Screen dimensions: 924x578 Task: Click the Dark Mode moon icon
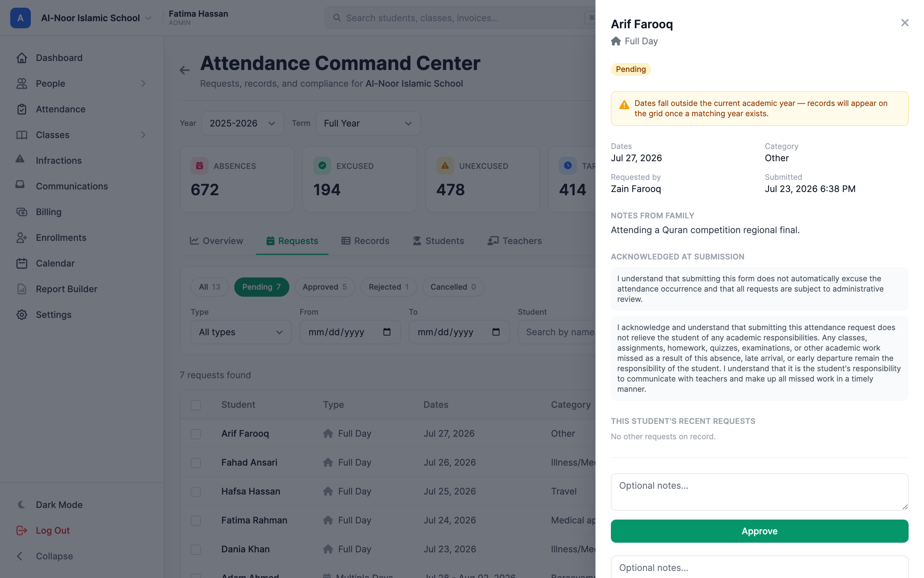(22, 504)
